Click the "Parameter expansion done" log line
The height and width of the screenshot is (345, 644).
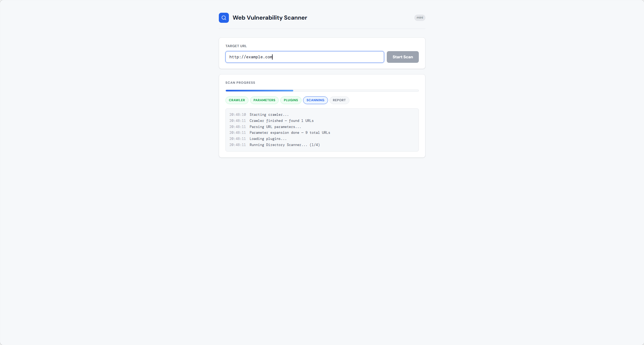(290, 133)
